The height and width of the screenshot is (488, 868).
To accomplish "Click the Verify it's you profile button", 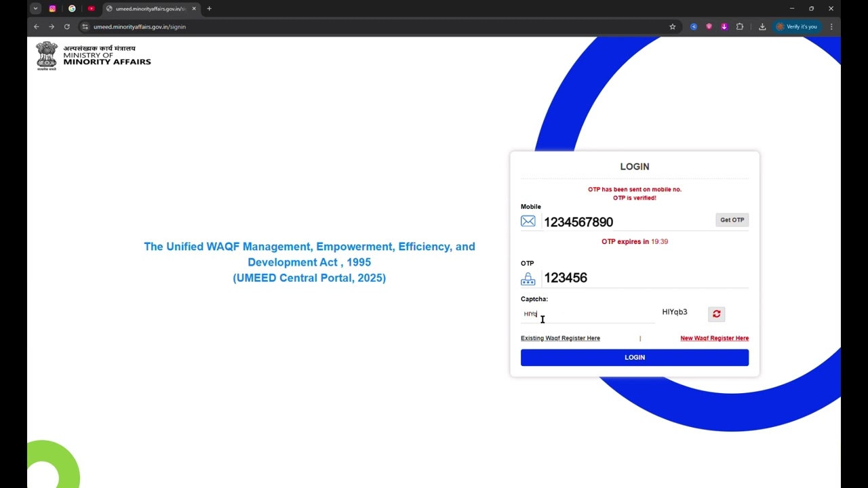I will click(x=797, y=26).
